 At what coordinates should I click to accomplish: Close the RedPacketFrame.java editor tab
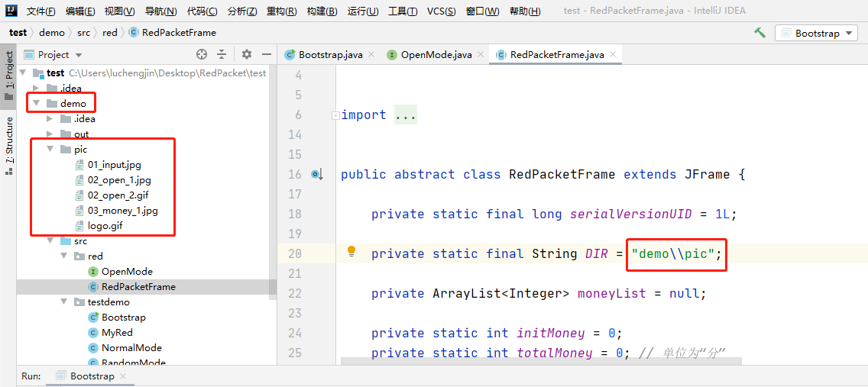tap(613, 55)
